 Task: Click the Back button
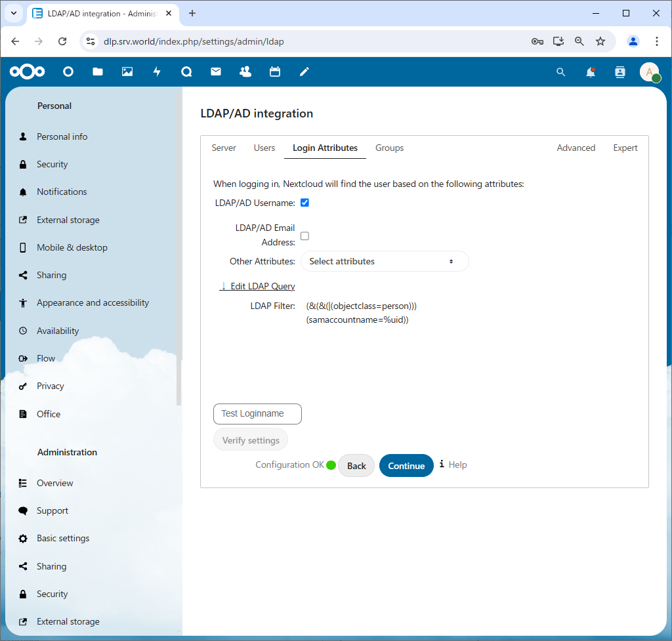click(356, 466)
